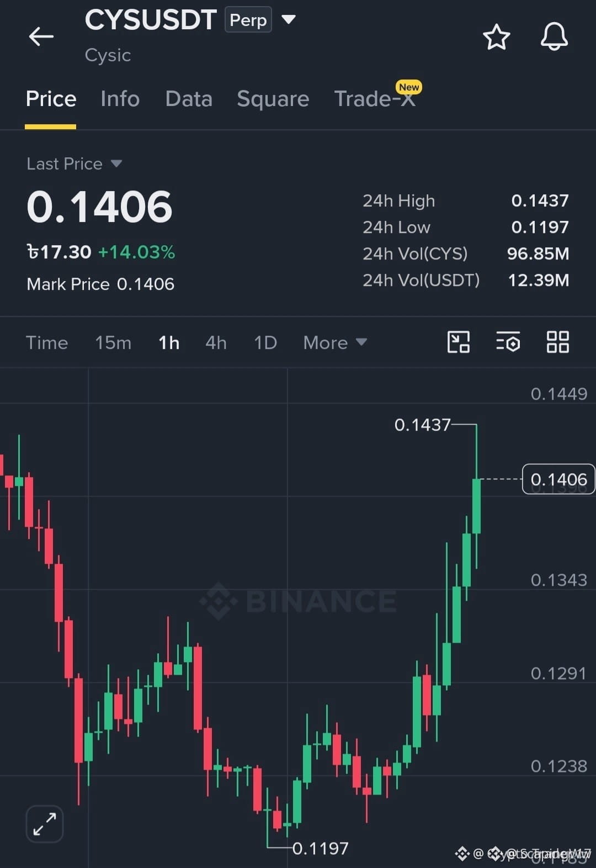The image size is (596, 868).
Task: Switch to the Data tab
Action: click(189, 99)
